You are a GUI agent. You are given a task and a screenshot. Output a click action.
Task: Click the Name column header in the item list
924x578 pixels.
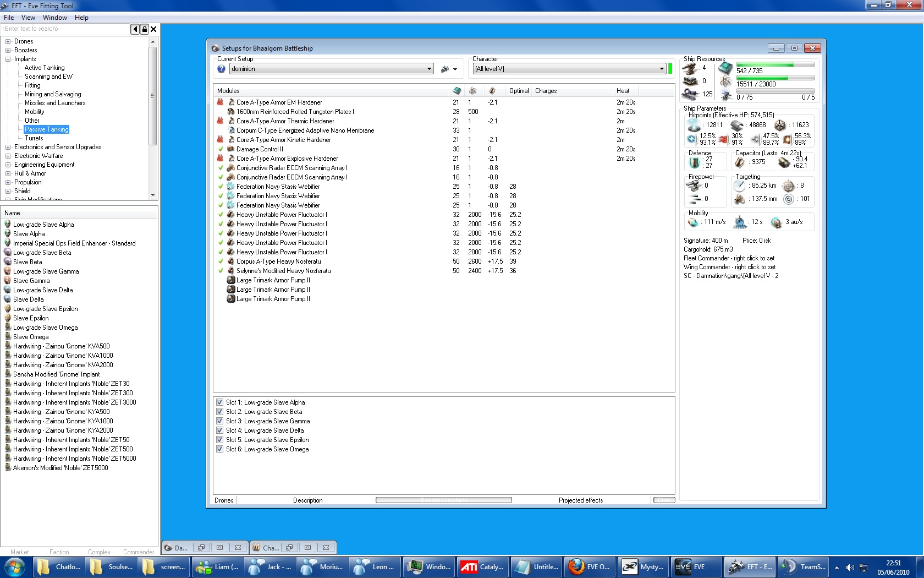click(79, 213)
